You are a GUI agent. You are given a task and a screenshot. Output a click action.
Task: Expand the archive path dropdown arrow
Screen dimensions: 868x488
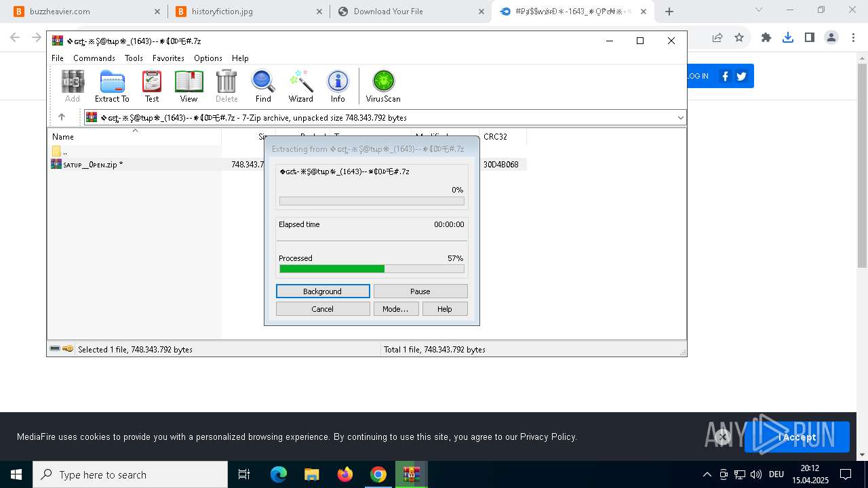(x=680, y=118)
